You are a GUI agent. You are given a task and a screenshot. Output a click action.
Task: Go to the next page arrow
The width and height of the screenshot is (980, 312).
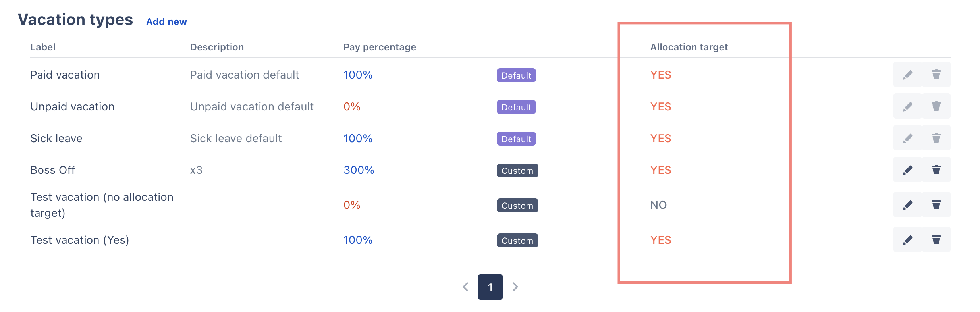pos(515,287)
